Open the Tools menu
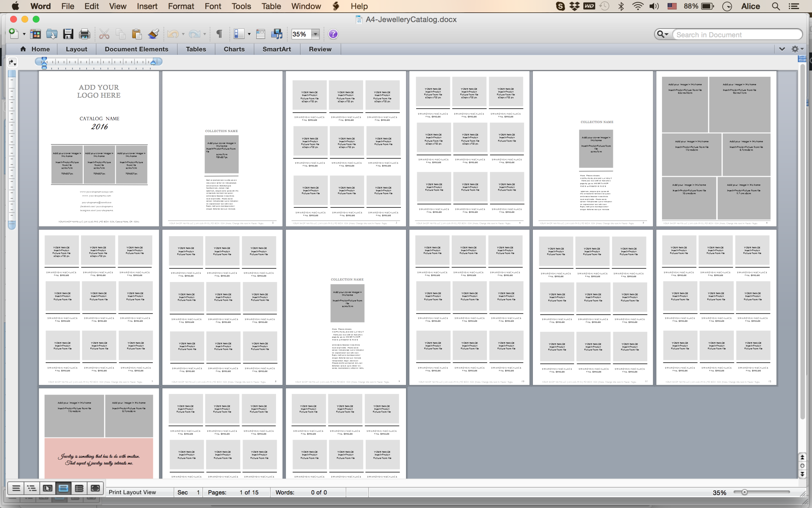The image size is (812, 508). 241,6
